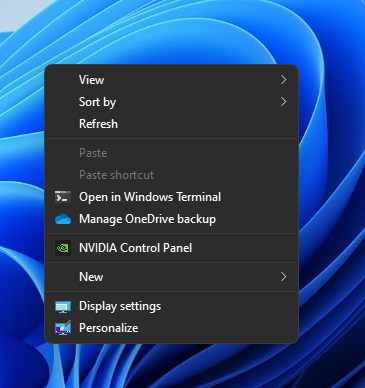Choose Open in Windows Terminal text
This screenshot has height=388, width=365.
tap(150, 197)
